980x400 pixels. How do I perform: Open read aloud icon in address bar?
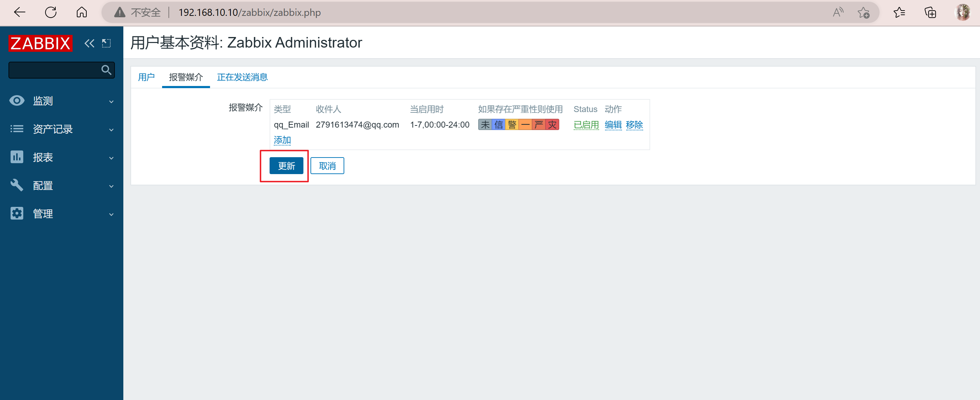click(838, 13)
